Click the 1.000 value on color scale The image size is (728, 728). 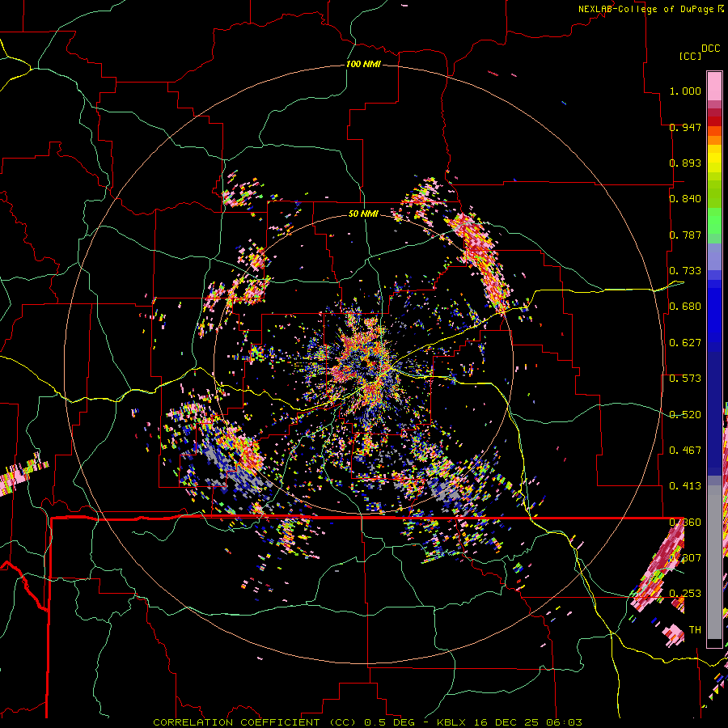[685, 91]
